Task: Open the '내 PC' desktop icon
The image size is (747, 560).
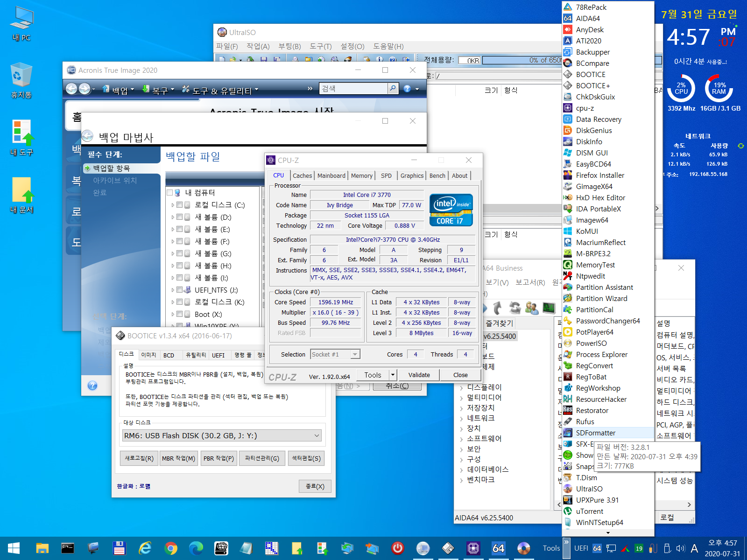Action: point(21,23)
